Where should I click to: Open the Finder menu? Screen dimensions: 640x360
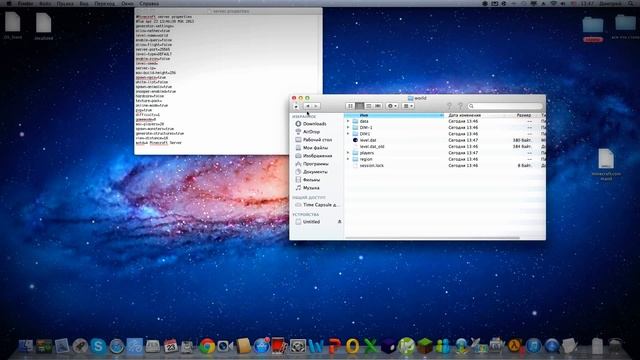[x=25, y=3]
